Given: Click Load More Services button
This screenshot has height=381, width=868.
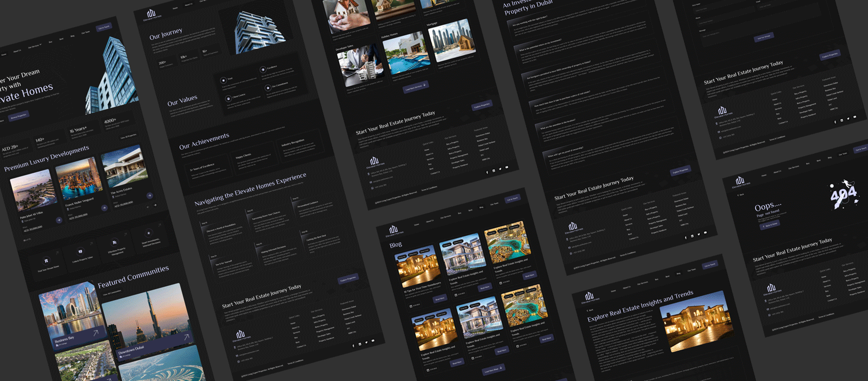Looking at the screenshot, I should [415, 87].
